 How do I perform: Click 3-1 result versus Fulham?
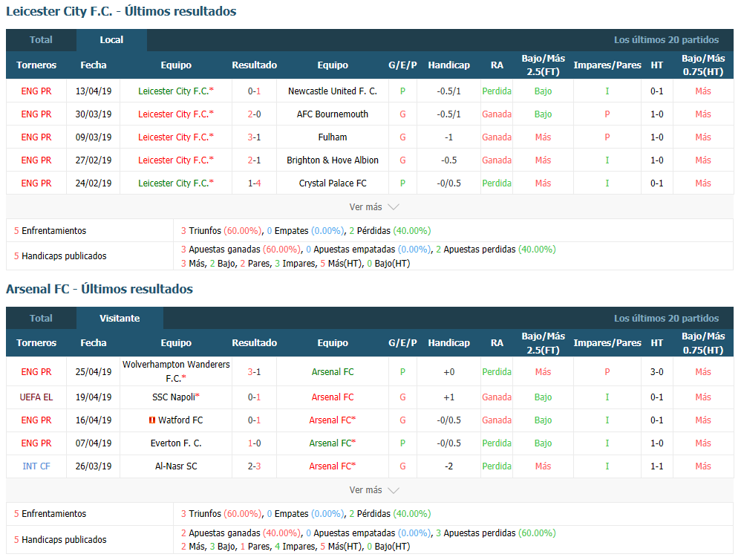click(255, 137)
